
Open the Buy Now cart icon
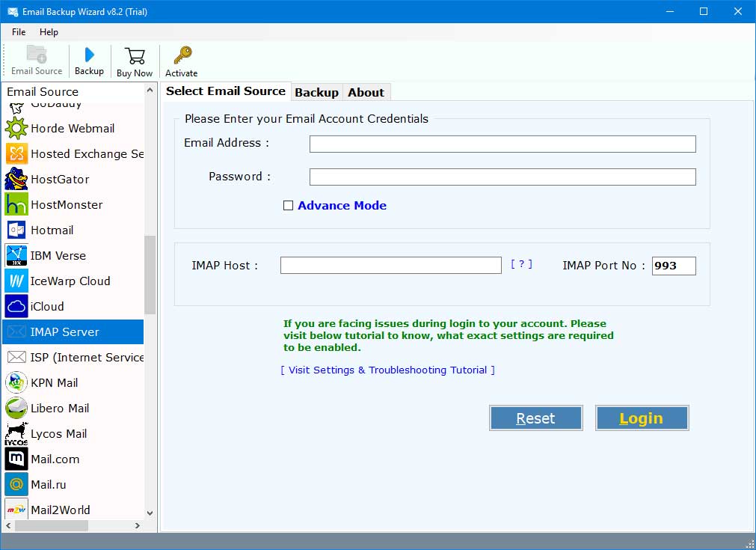tap(135, 56)
